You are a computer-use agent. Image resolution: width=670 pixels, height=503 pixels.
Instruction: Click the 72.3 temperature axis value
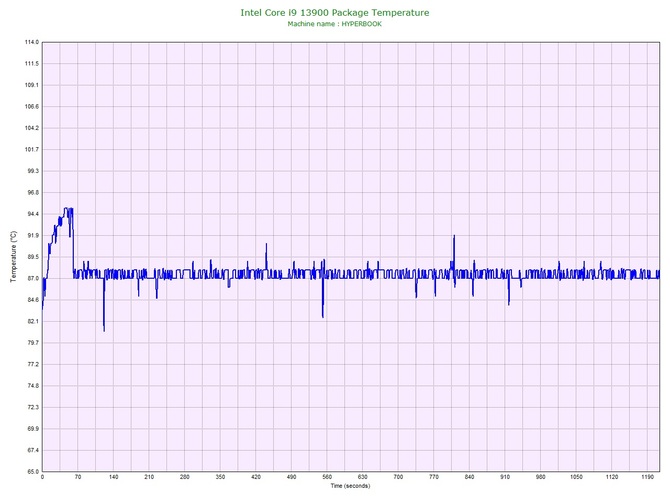pyautogui.click(x=32, y=407)
